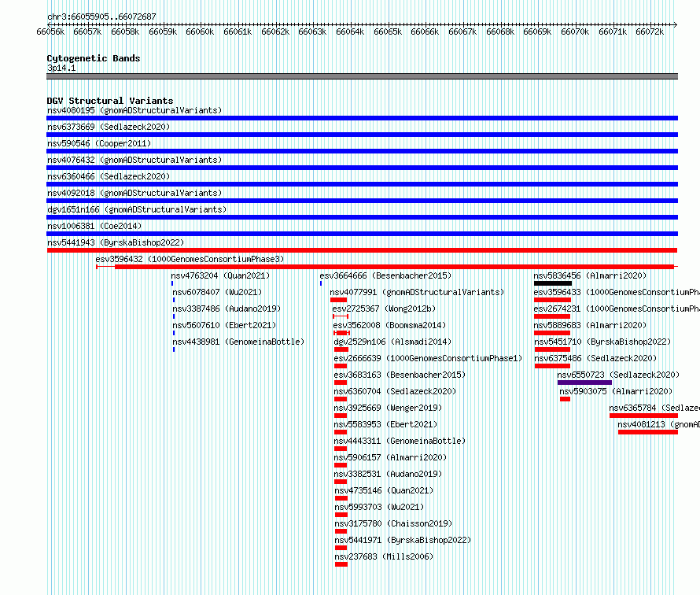Click esv3683163 (Besenbacher2015) label

point(400,375)
